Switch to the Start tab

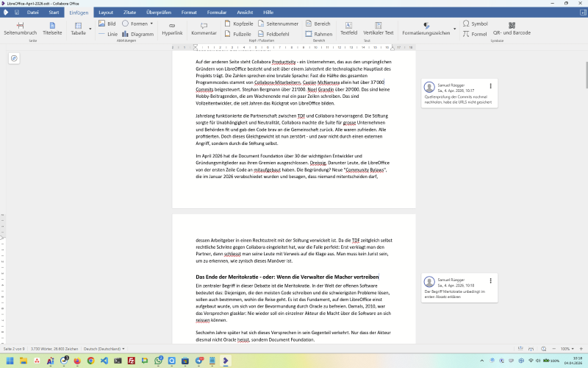pos(54,13)
